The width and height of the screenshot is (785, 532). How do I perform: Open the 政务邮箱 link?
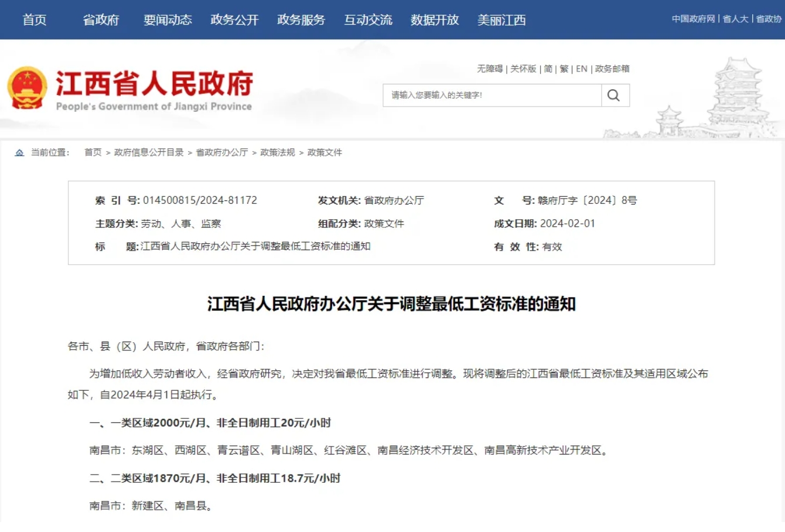[x=612, y=69]
